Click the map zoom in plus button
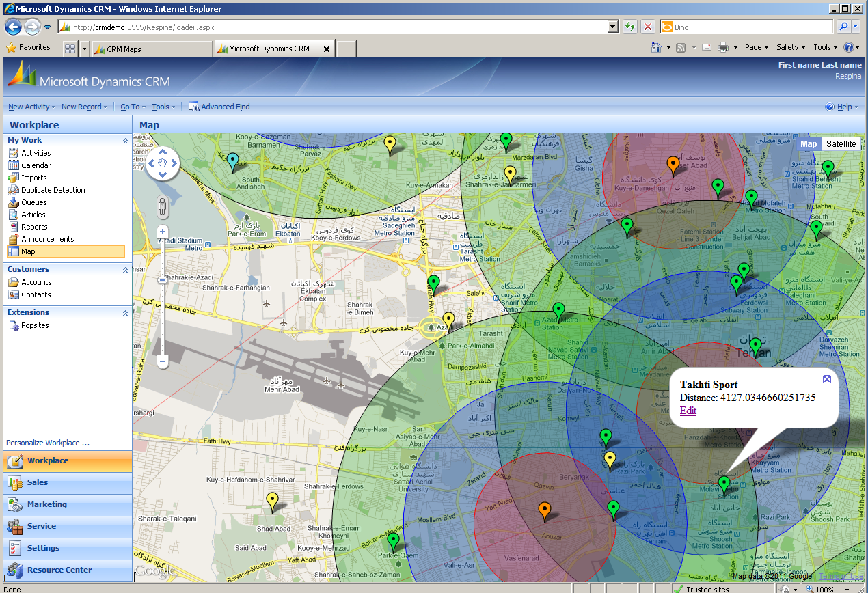The width and height of the screenshot is (868, 593). (x=163, y=232)
